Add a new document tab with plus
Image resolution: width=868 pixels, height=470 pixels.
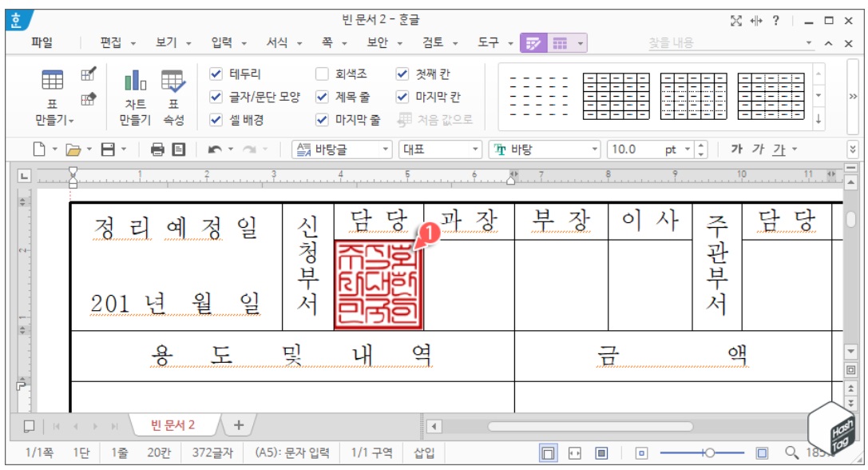tap(239, 425)
